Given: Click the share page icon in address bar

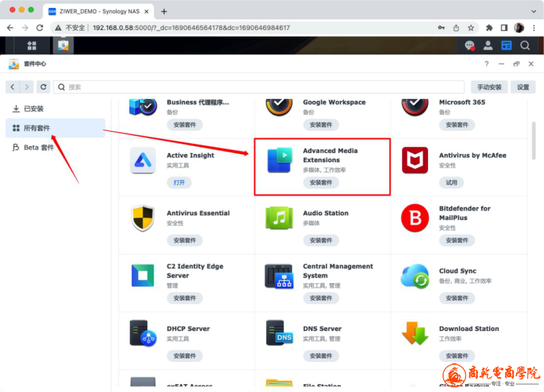Looking at the screenshot, I should (456, 27).
